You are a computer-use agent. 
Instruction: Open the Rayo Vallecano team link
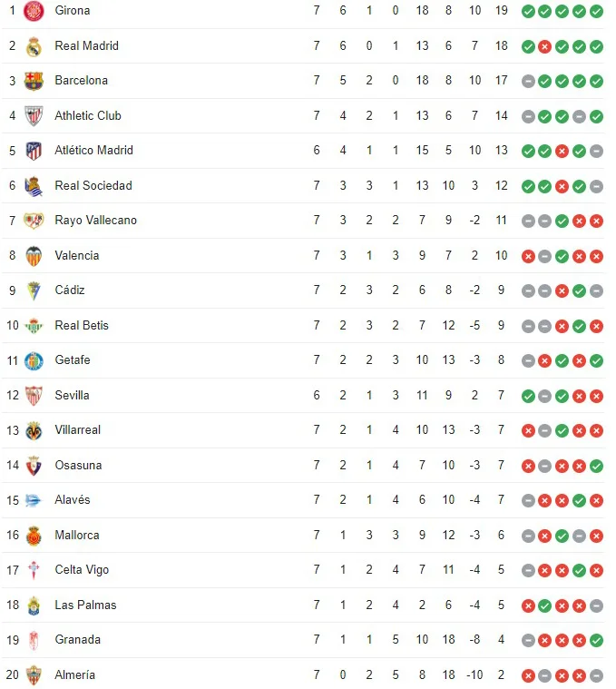[96, 221]
